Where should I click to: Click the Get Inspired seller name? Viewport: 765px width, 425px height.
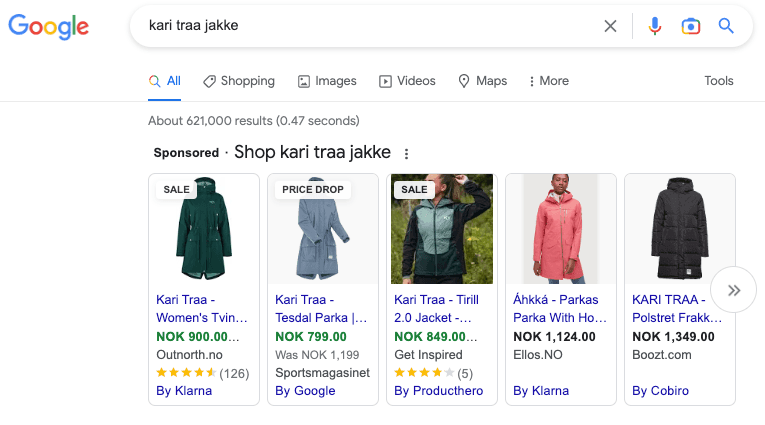pos(428,355)
